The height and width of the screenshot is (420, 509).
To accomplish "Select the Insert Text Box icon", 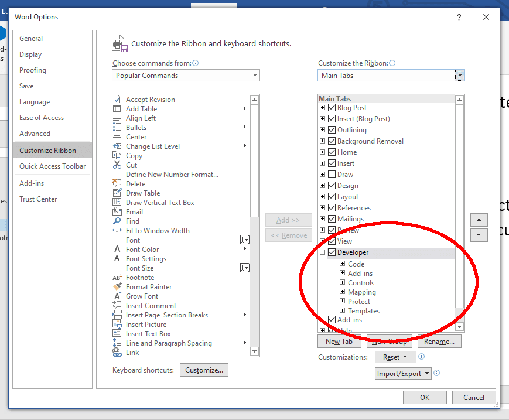I will coord(117,333).
